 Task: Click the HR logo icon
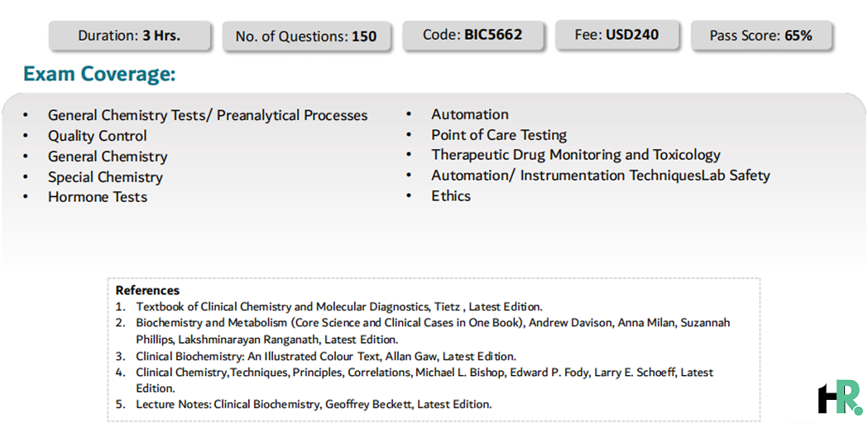pos(841,397)
